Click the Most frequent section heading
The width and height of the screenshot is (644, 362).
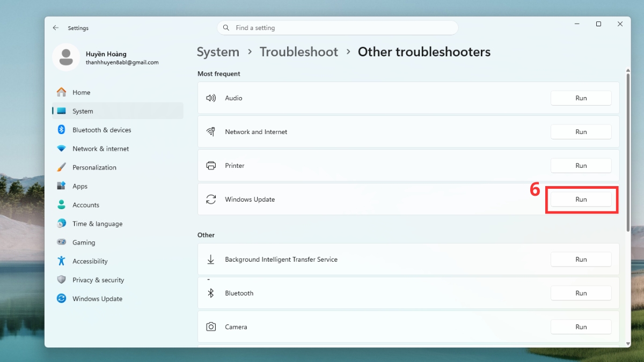click(219, 74)
